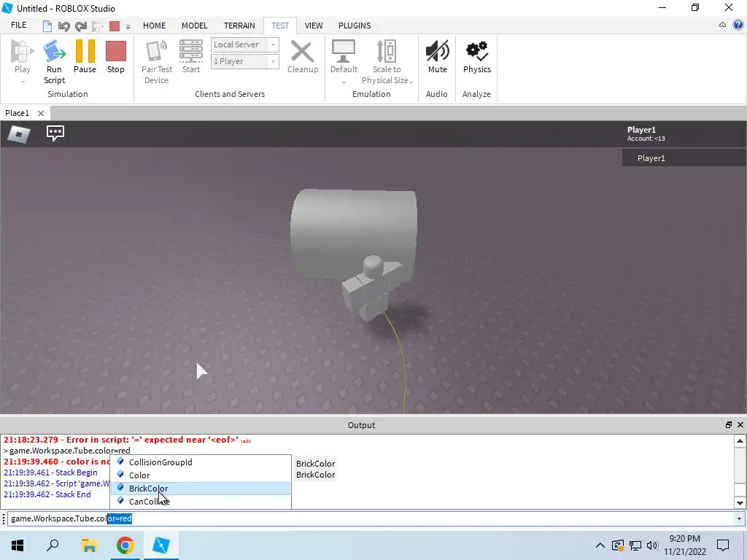Click the greyed play icon in quick access bar

(97, 26)
